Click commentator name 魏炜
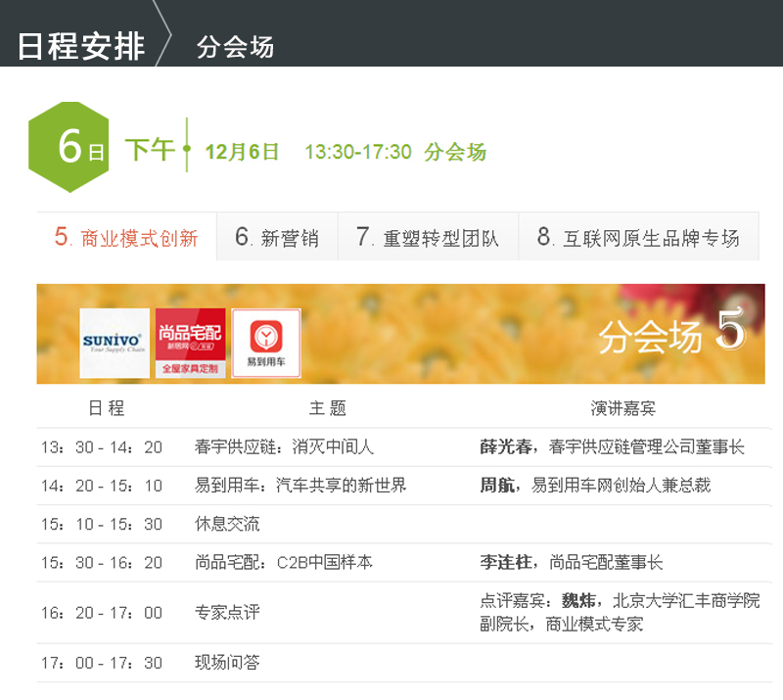The height and width of the screenshot is (700, 783). coord(578,600)
